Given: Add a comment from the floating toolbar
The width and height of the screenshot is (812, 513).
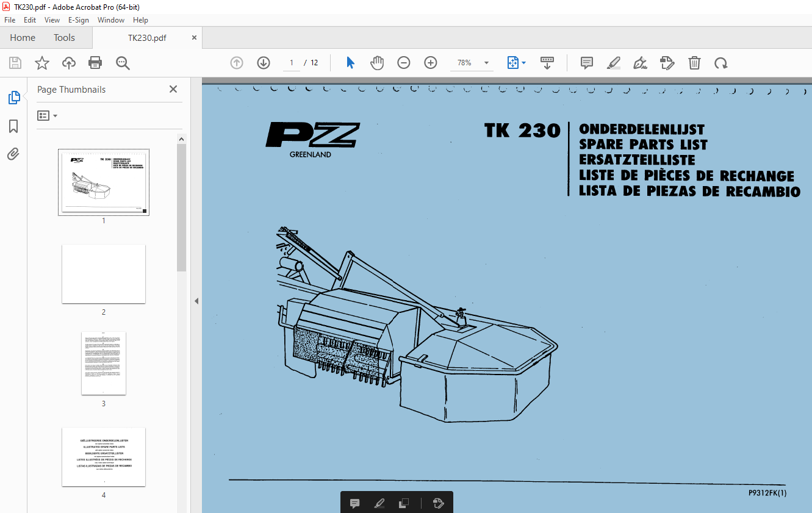Looking at the screenshot, I should tap(354, 503).
